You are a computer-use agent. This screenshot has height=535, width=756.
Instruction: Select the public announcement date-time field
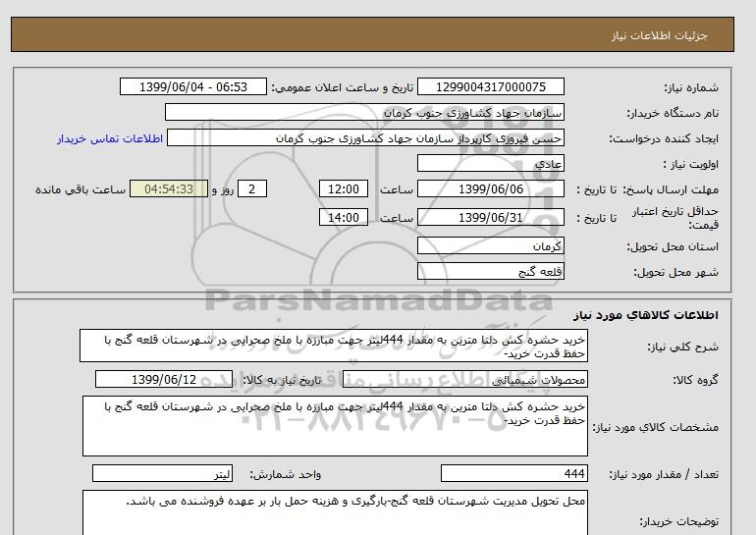tap(192, 87)
